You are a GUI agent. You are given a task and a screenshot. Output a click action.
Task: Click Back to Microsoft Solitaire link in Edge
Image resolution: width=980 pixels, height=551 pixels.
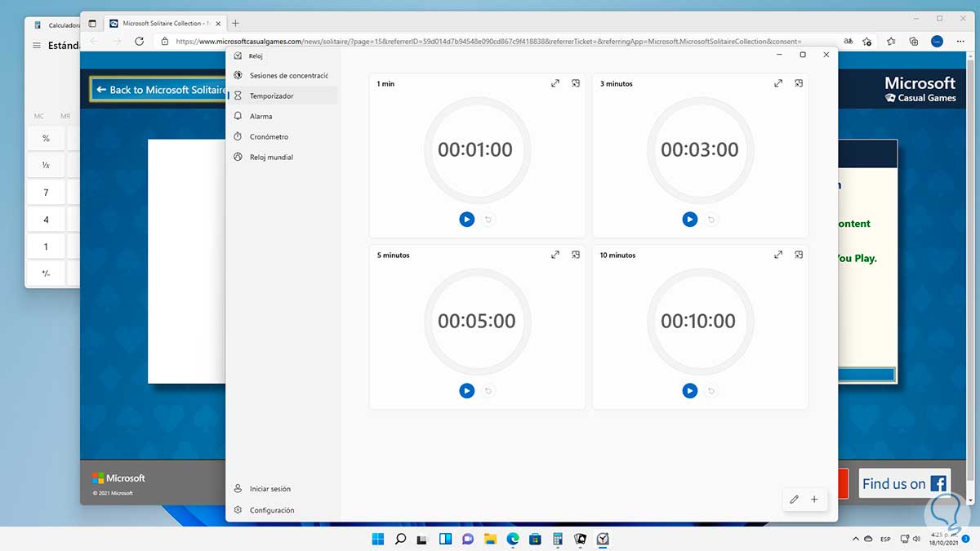coord(159,90)
